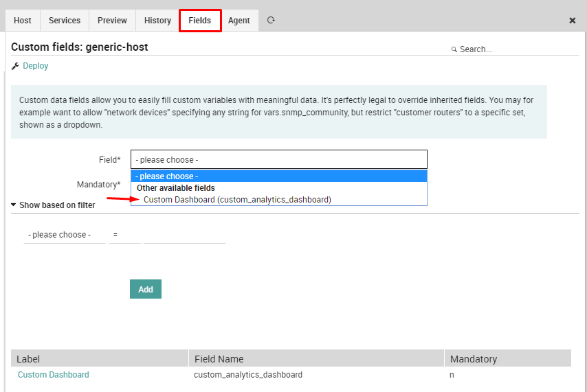This screenshot has height=392, width=587.
Task: Collapse the Show based on filter section
Action: [x=53, y=205]
